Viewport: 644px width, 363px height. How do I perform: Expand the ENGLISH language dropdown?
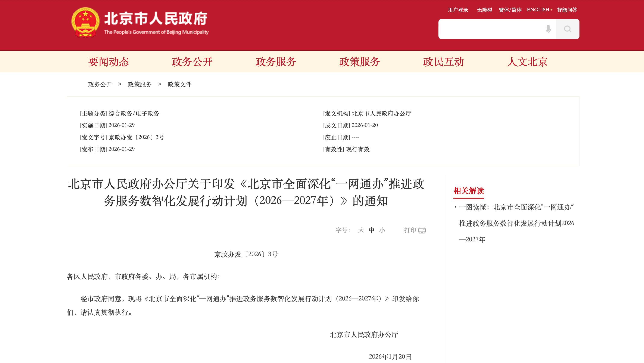(540, 10)
